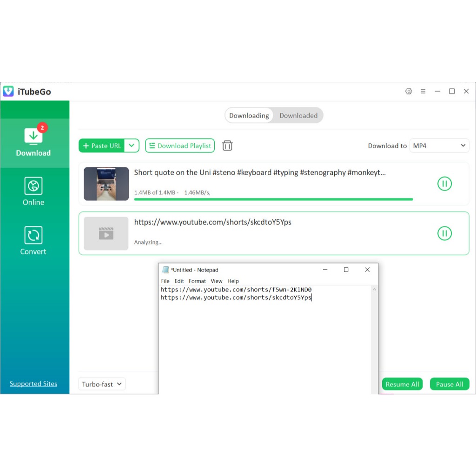Switch to the Downloaded tab
The height and width of the screenshot is (476, 476).
(x=298, y=116)
